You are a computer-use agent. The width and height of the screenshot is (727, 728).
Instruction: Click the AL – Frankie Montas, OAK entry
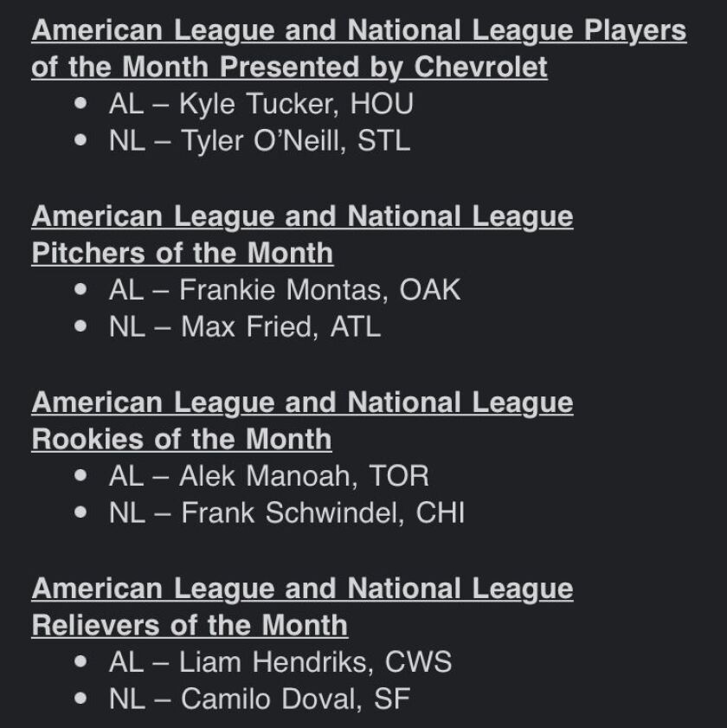point(285,290)
